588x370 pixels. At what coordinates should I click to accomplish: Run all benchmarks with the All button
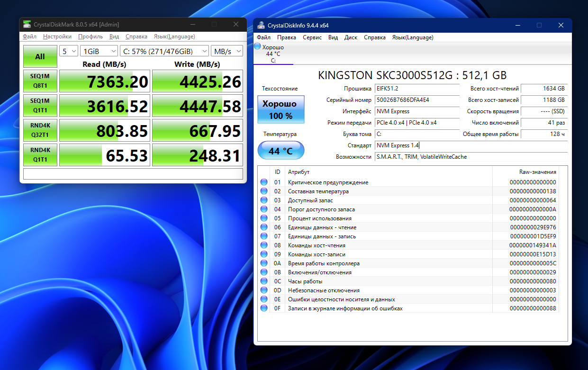40,56
